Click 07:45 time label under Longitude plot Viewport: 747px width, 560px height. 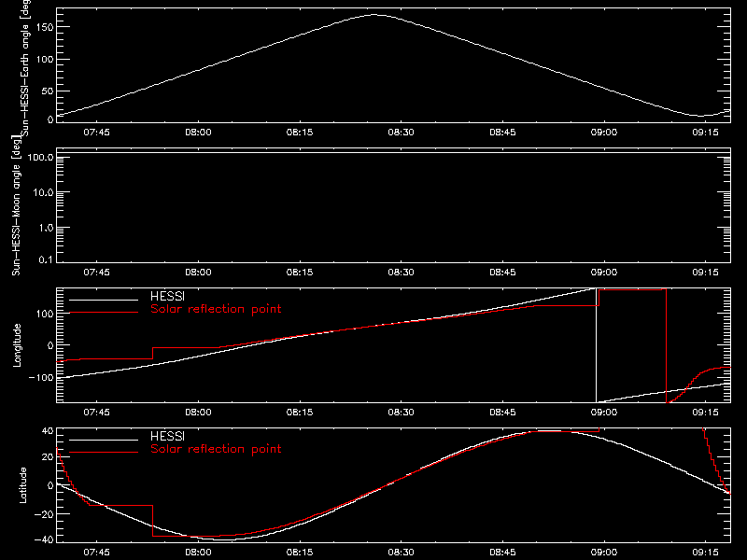click(97, 412)
